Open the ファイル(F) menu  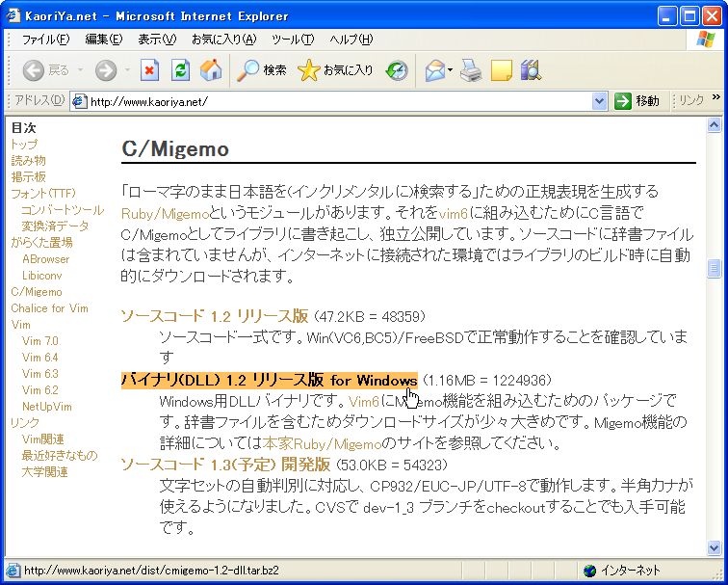click(x=45, y=40)
